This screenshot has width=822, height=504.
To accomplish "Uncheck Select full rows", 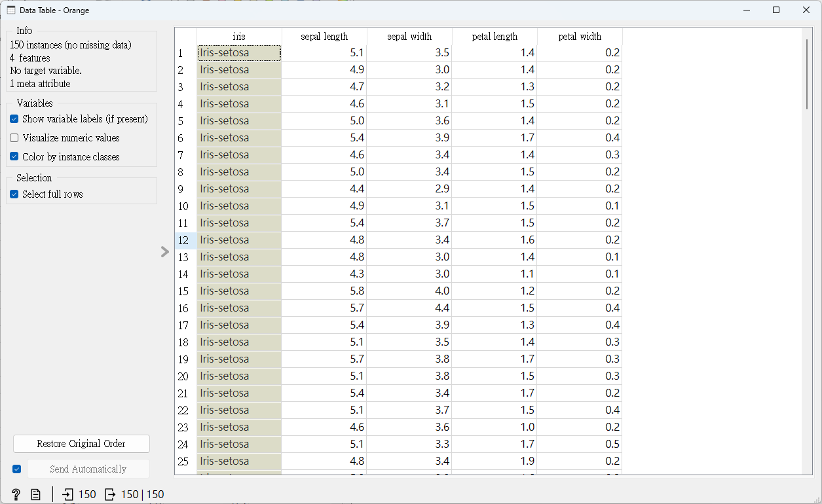I will (14, 194).
